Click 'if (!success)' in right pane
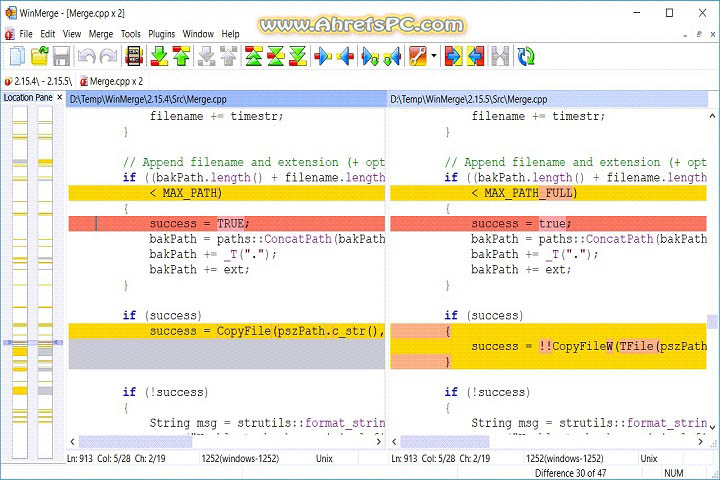720x480 pixels. pos(487,392)
